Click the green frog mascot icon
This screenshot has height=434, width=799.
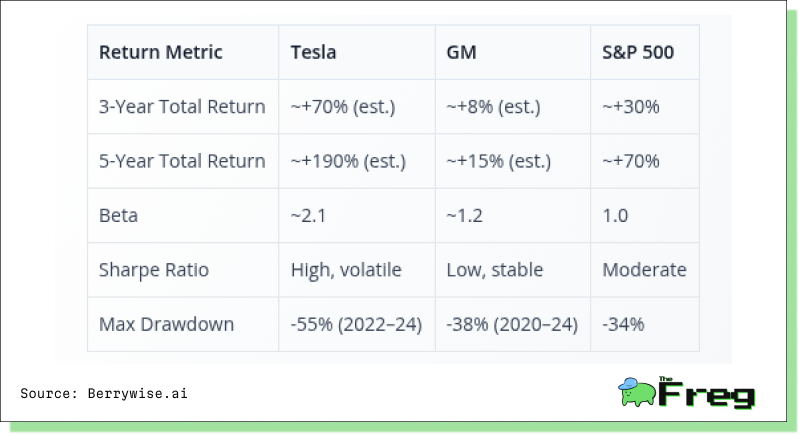tap(636, 392)
